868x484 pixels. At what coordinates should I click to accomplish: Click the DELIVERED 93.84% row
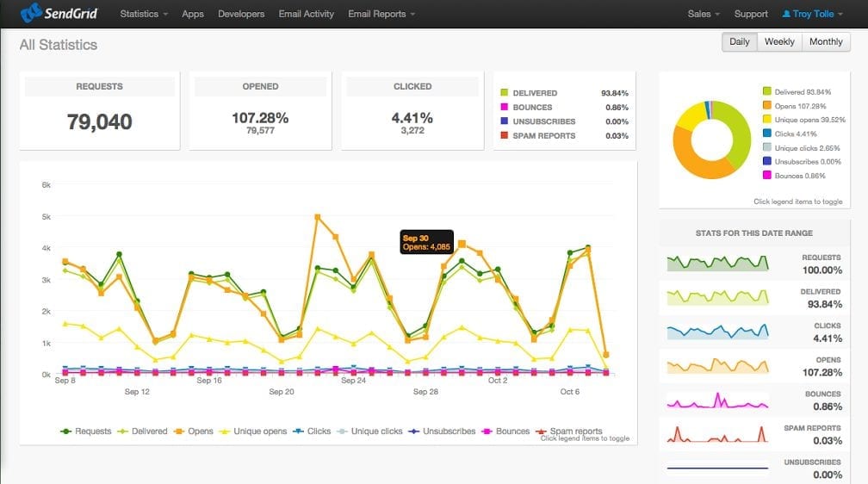point(564,93)
